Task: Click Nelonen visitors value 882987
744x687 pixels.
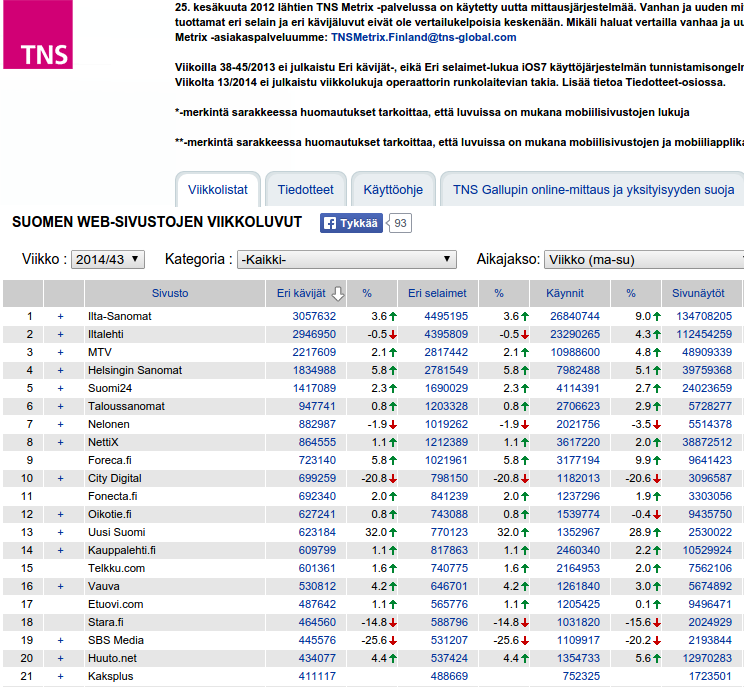Action: tap(317, 425)
